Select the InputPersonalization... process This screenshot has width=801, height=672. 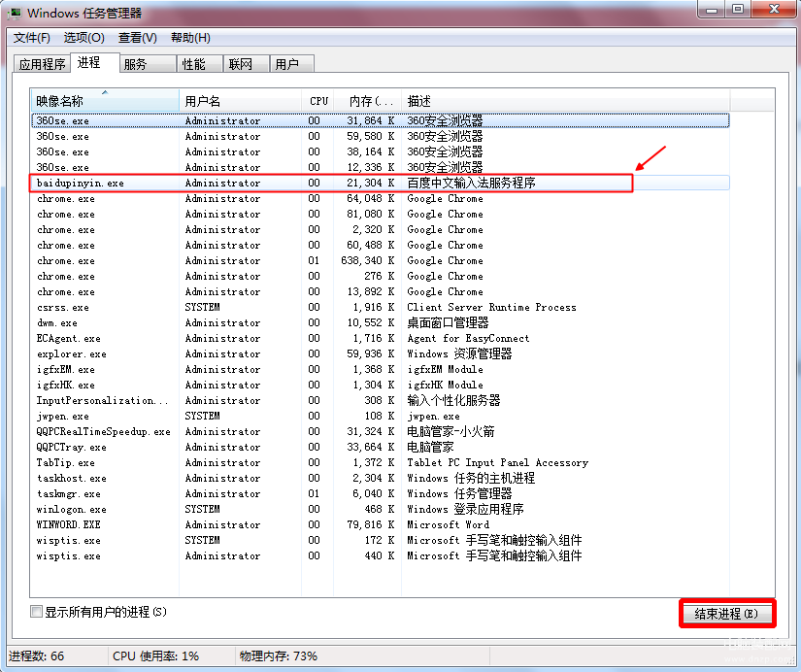coord(380,401)
